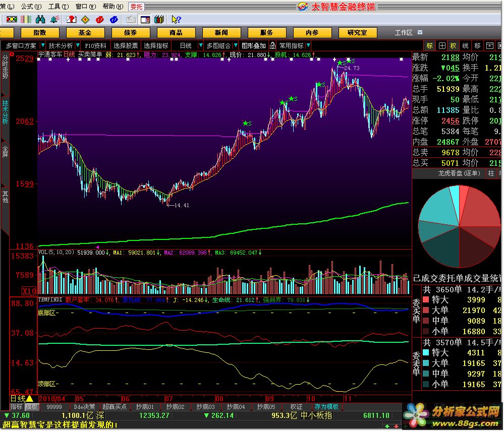The height and width of the screenshot is (431, 504).
Task: Click 选择股票 button
Action: [126, 45]
